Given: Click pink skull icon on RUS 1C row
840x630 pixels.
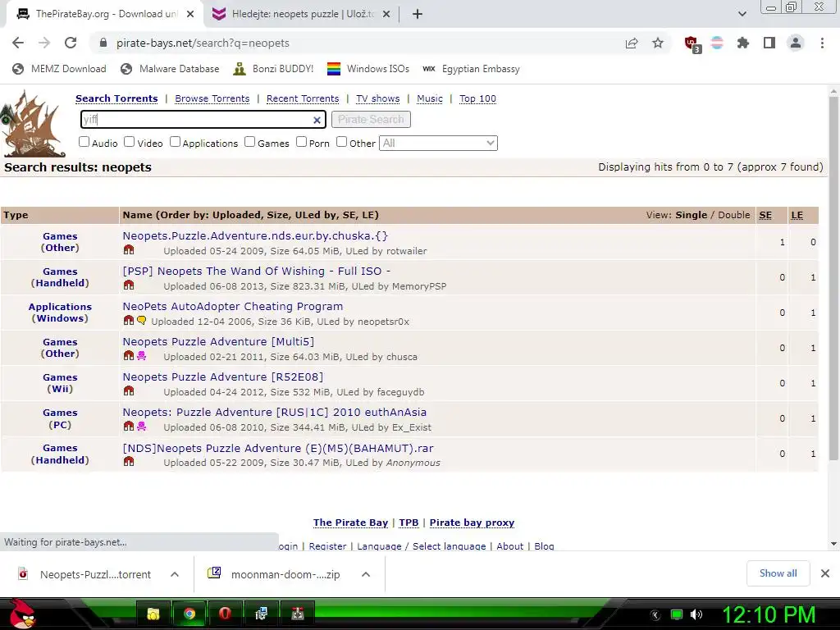Looking at the screenshot, I should [141, 427].
